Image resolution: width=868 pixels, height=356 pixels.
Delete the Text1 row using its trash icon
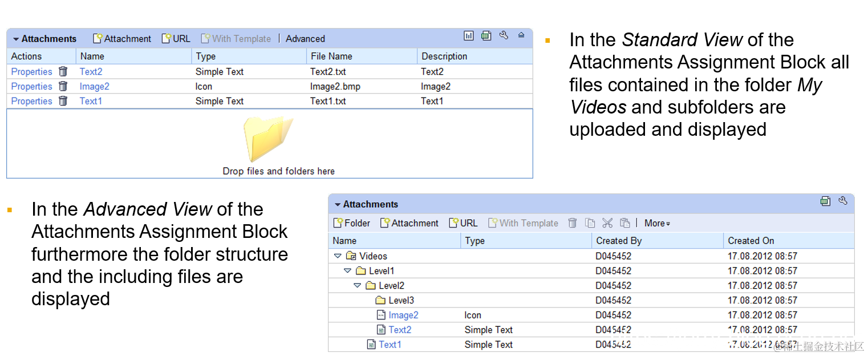[x=63, y=101]
